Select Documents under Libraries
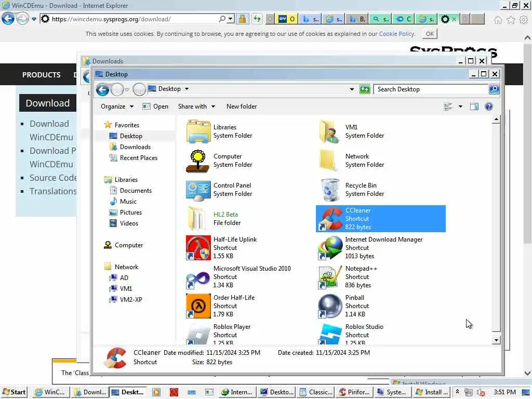 pos(136,191)
